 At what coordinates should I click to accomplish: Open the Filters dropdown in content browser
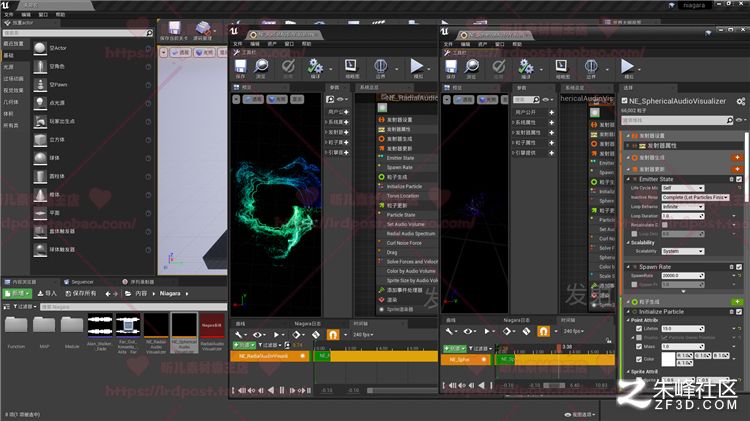(x=25, y=306)
